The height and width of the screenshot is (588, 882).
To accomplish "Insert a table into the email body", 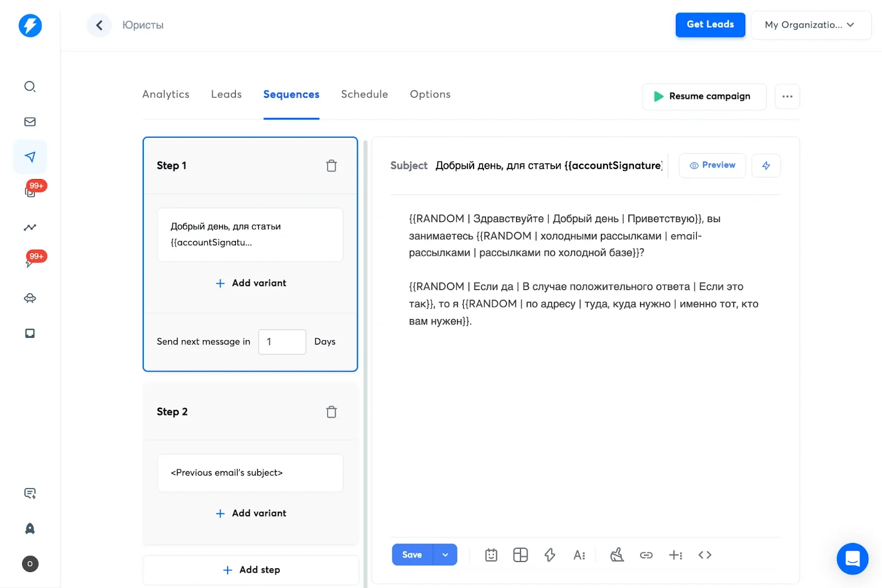I will click(x=520, y=555).
